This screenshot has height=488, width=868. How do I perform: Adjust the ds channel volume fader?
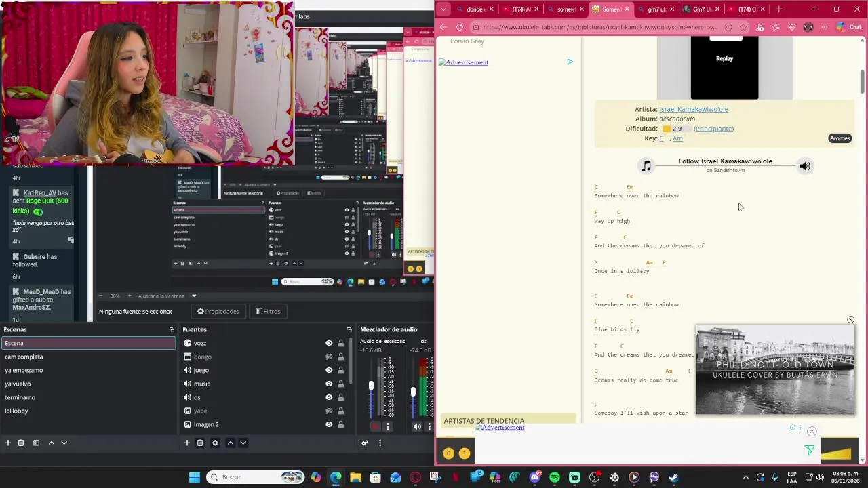(x=413, y=392)
